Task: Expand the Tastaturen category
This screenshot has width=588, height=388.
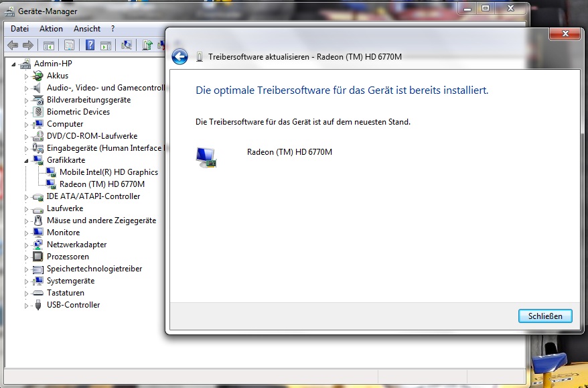Action: pos(26,294)
